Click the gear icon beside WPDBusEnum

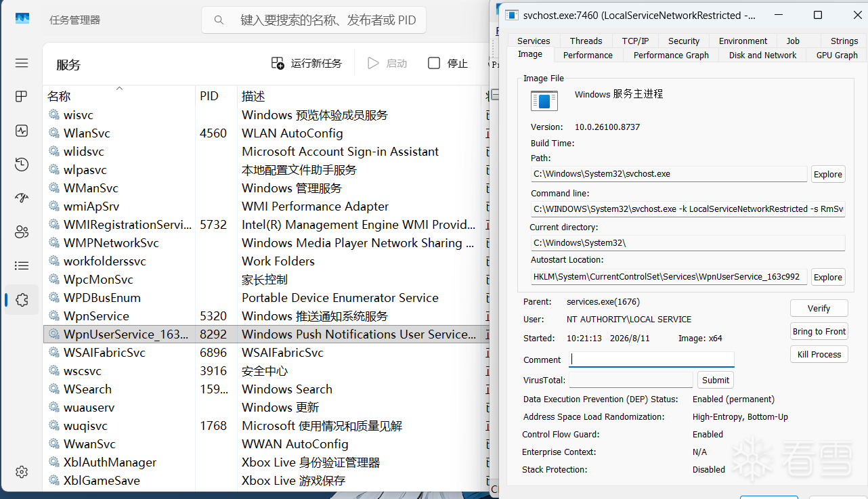pos(54,298)
